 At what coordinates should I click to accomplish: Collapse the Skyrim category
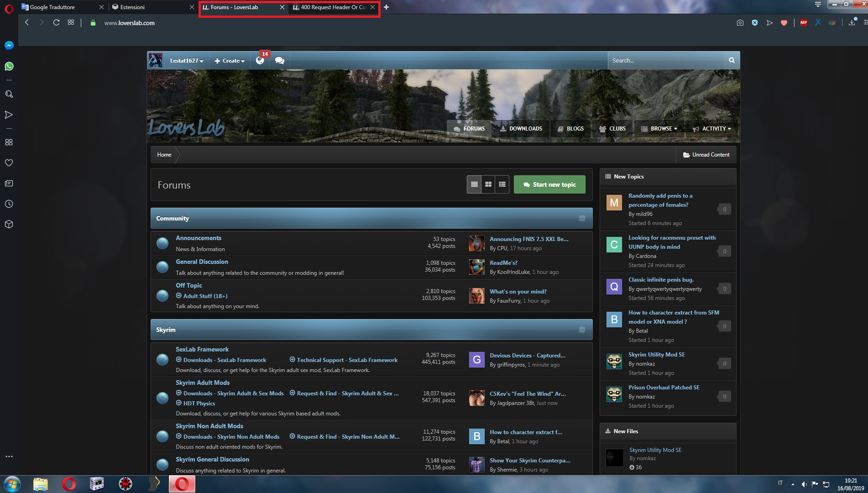[582, 330]
